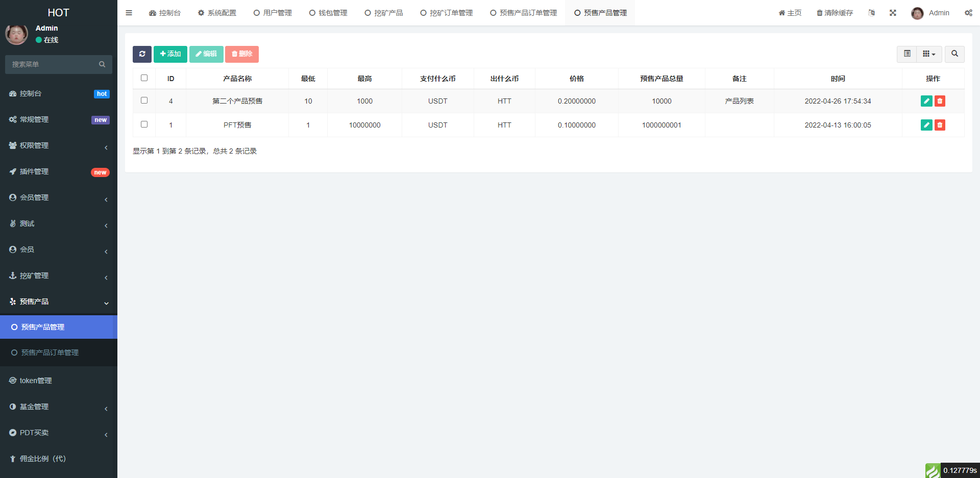Viewport: 980px width, 478px height.
Task: Switch to the 钱包管理 tab
Action: coord(328,13)
